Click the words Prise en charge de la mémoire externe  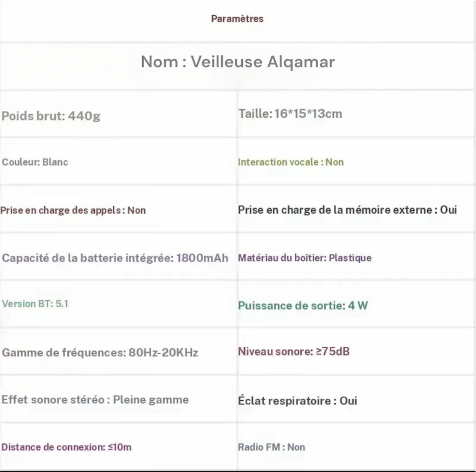pyautogui.click(x=335, y=210)
